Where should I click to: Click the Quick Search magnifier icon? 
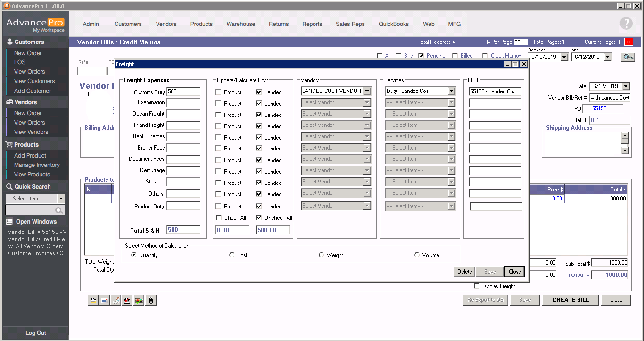point(59,210)
